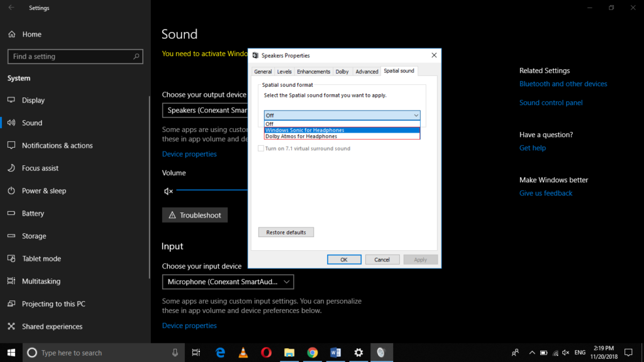Viewport: 644px width, 362px height.
Task: Click the Type here to search box
Action: (x=103, y=353)
